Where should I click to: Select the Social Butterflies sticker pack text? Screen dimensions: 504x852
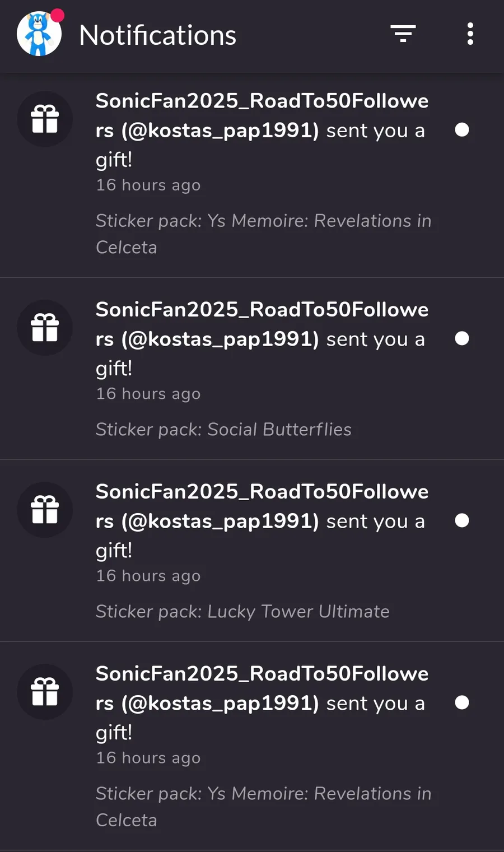click(x=223, y=430)
